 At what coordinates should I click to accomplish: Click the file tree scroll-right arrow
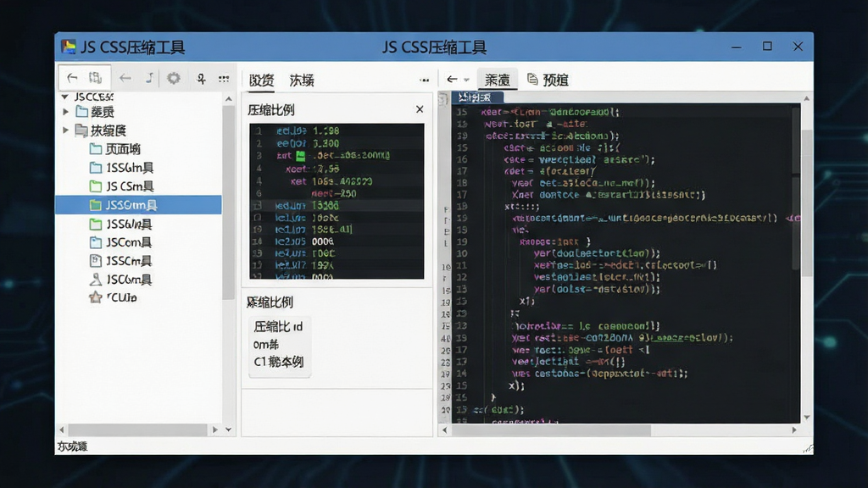214,430
